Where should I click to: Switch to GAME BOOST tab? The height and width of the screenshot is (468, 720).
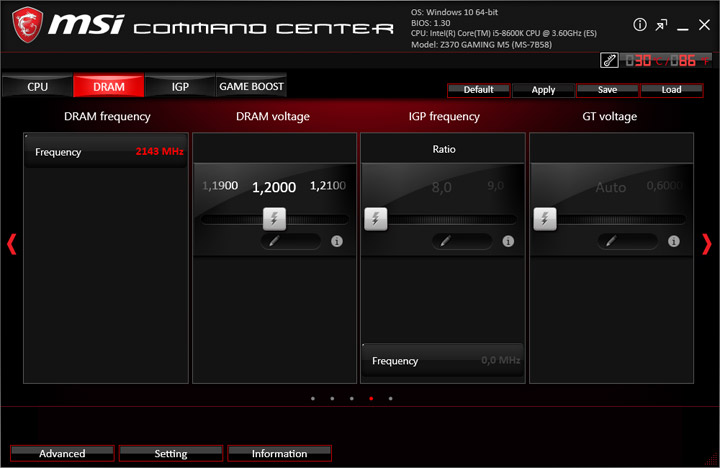point(251,86)
